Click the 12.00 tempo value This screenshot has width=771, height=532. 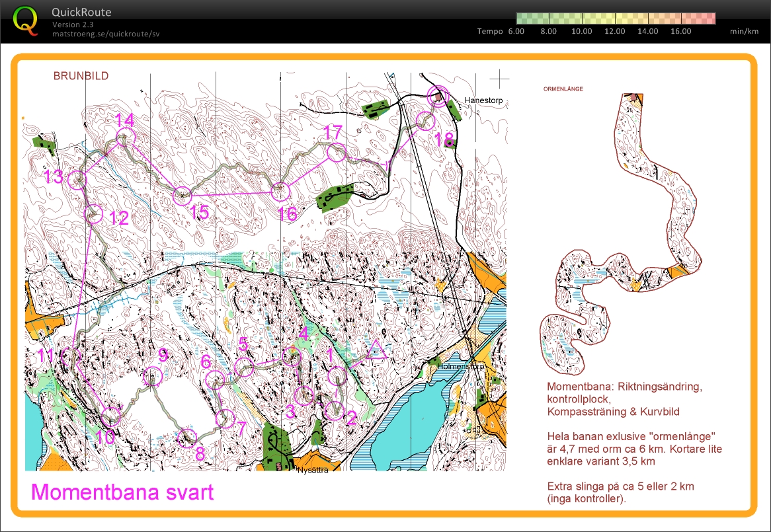(615, 31)
